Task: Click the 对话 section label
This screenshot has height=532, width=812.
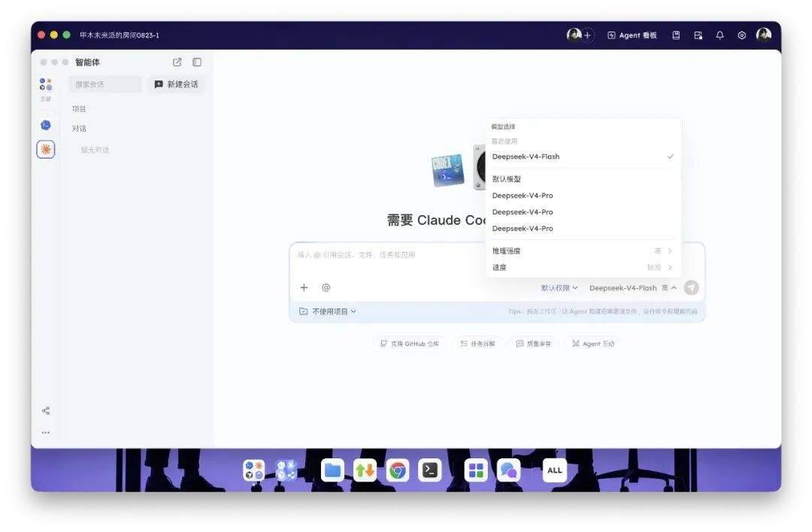Action: pyautogui.click(x=79, y=129)
